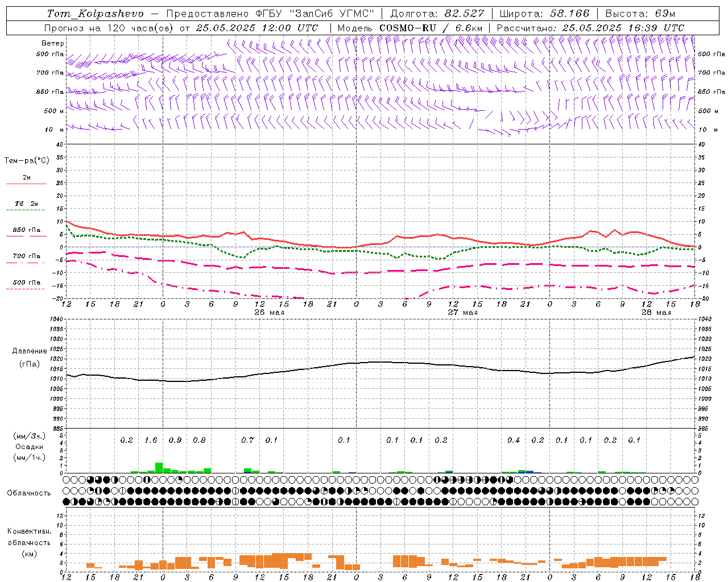
Task: Select the (мм/3ч.) unit label
Action: [x=30, y=436]
